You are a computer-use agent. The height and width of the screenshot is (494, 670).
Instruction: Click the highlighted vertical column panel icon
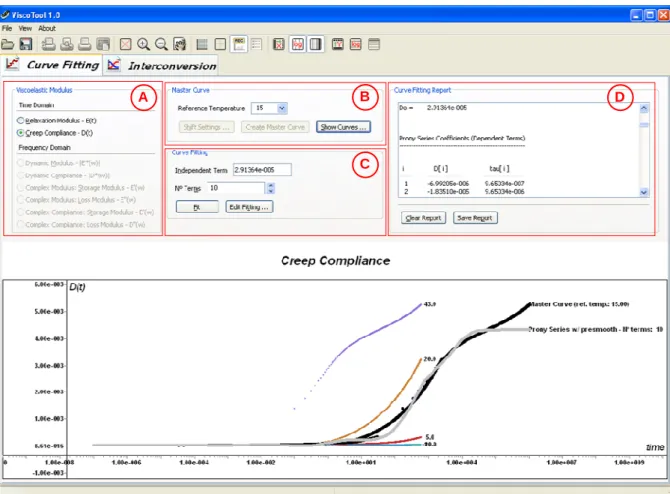tap(315, 44)
